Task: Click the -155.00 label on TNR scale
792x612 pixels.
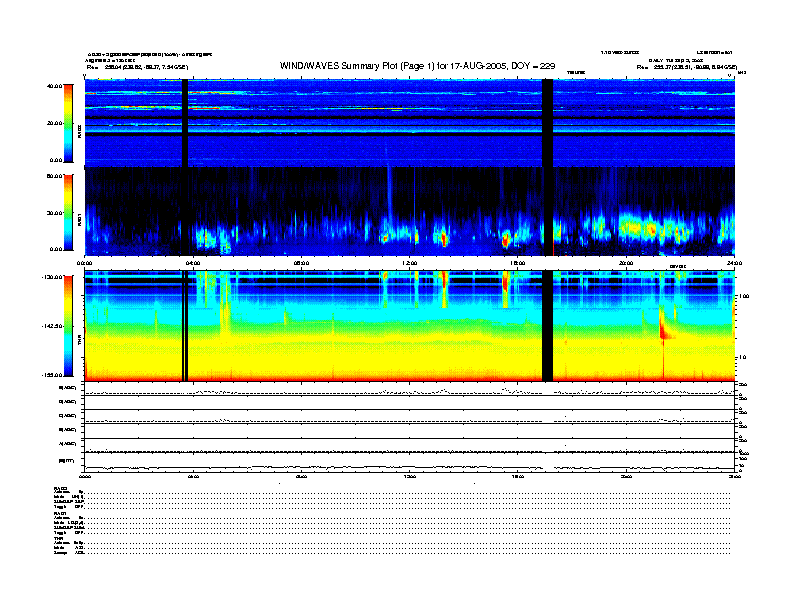Action: 52,375
